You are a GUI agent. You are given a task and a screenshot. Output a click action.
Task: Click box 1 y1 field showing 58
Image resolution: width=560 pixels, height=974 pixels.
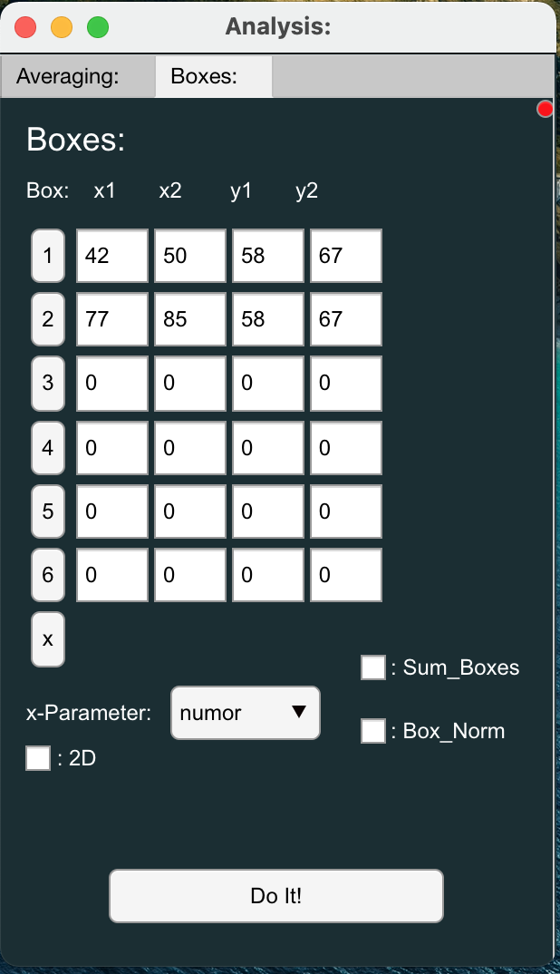(268, 256)
